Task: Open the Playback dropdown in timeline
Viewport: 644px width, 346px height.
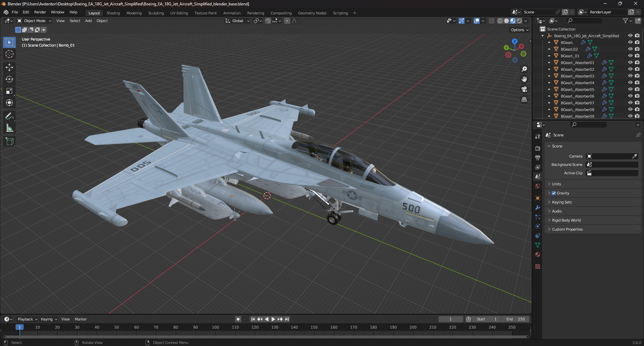Action: 27,319
